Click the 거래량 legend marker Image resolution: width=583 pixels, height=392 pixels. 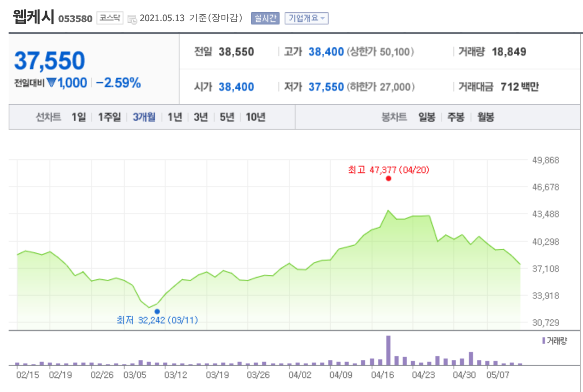click(x=543, y=341)
